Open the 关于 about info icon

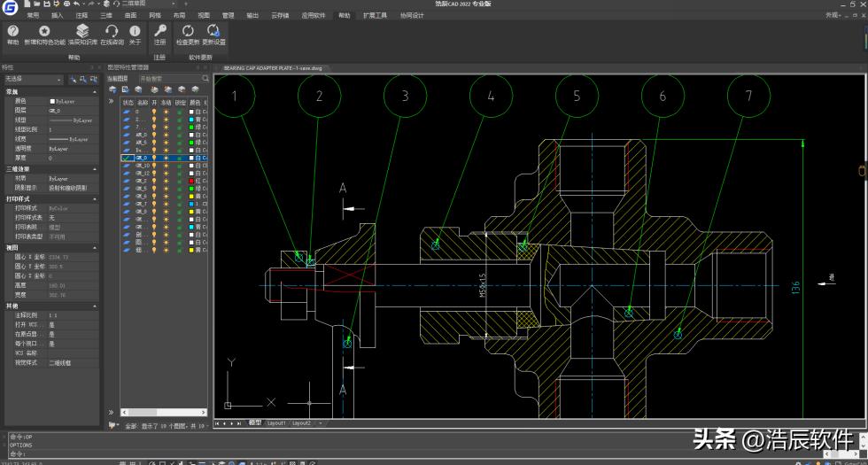pos(135,32)
